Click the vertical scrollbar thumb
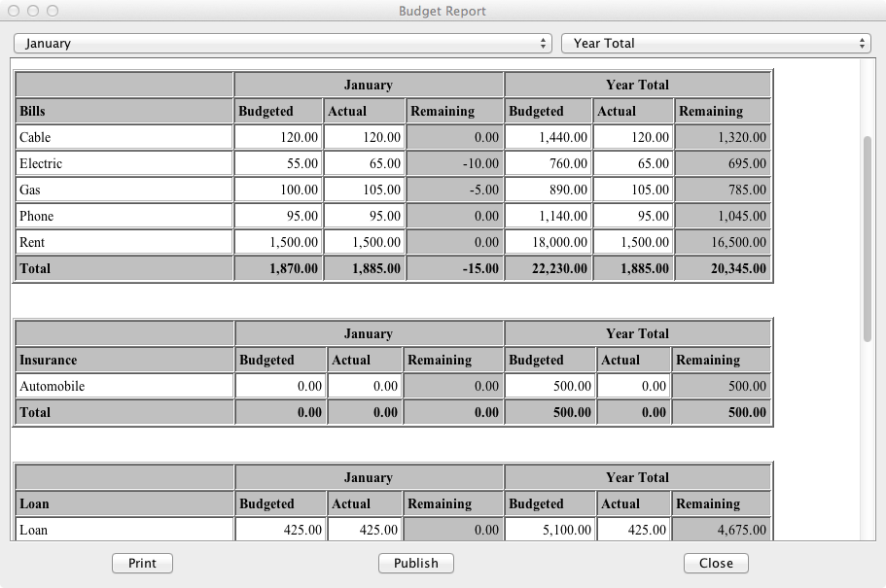The width and height of the screenshot is (886, 588). (868, 238)
